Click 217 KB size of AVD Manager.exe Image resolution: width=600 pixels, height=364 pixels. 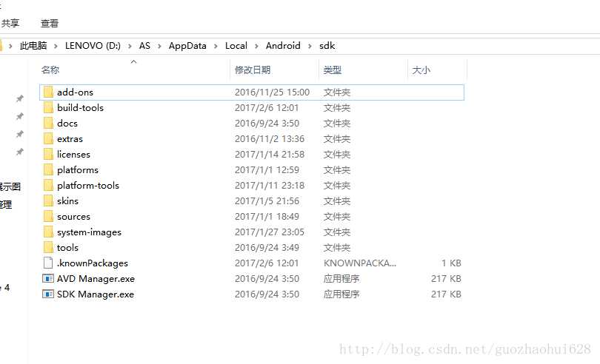click(446, 279)
